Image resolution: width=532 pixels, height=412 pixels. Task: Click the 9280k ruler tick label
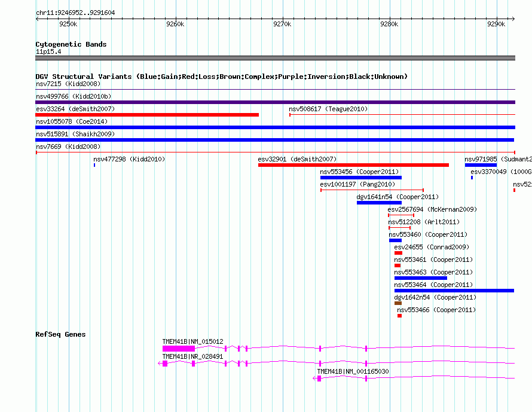click(389, 24)
